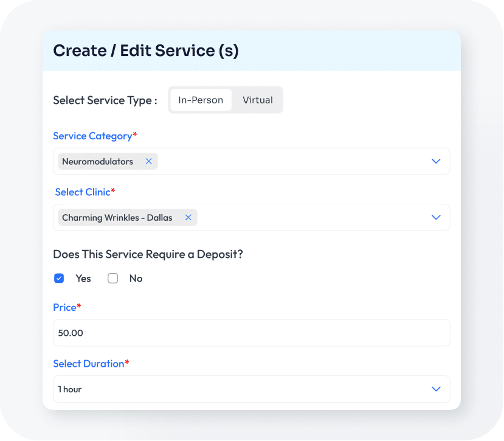Image resolution: width=504 pixels, height=441 pixels.
Task: Select the Virtual service type tab
Action: (x=258, y=100)
